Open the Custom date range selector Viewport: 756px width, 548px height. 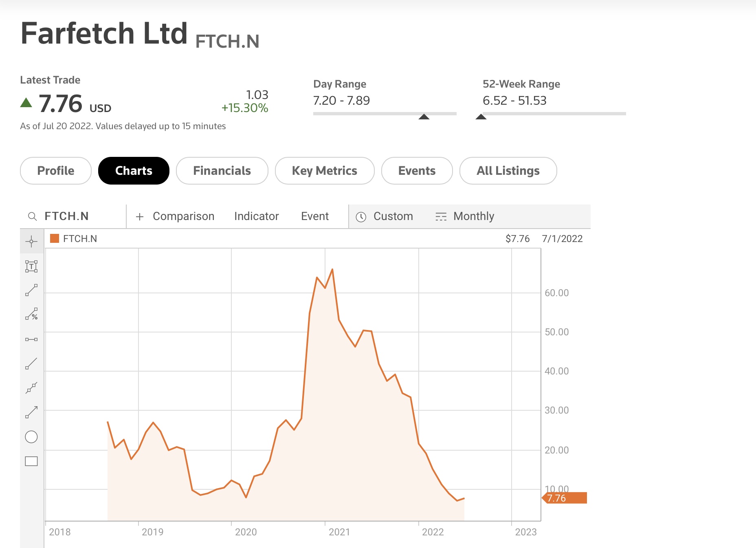[385, 216]
